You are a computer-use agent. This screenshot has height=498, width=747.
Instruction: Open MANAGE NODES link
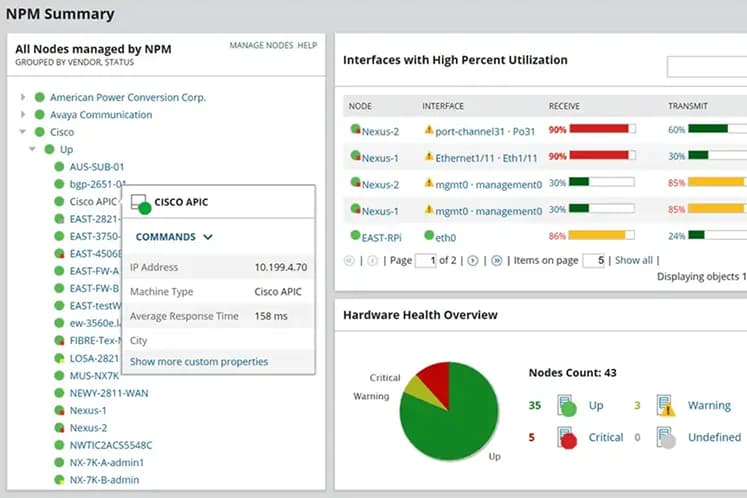pyautogui.click(x=261, y=45)
